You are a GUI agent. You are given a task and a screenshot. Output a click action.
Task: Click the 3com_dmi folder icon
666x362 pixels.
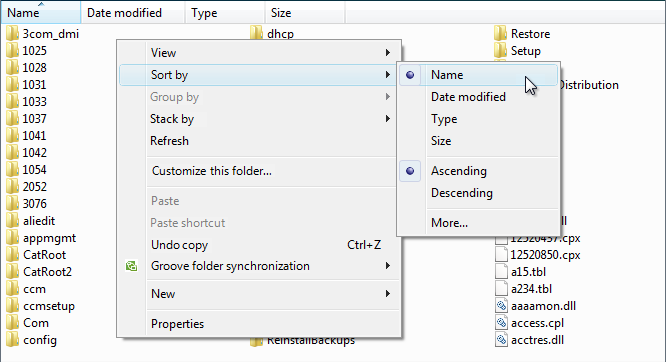[x=12, y=34]
